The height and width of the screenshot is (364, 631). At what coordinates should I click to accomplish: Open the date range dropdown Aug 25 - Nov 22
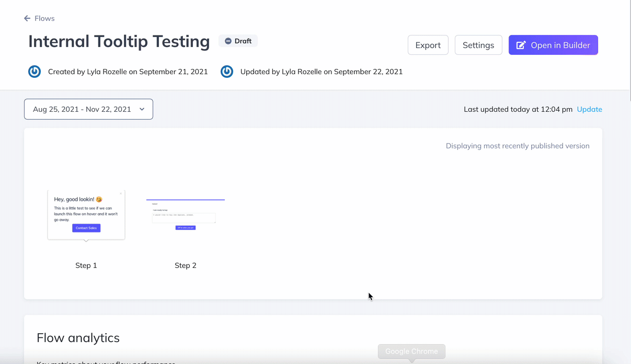tap(88, 109)
